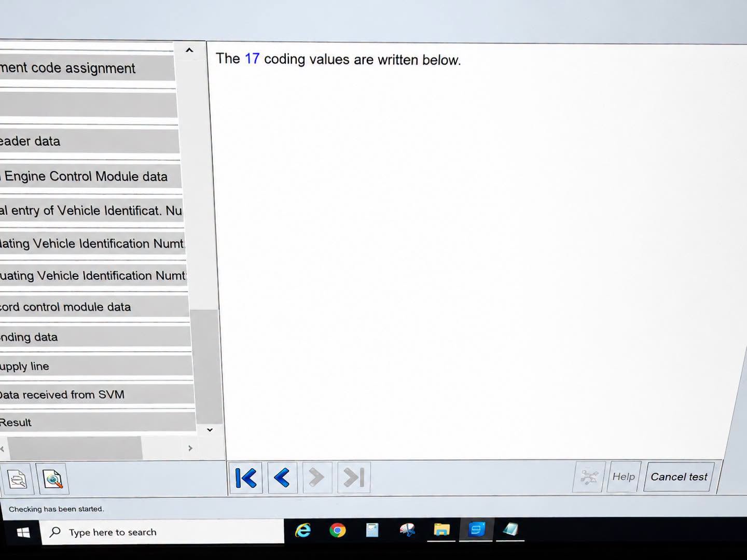The width and height of the screenshot is (747, 560).
Task: Select the 'nding data' step in the list
Action: click(95, 337)
